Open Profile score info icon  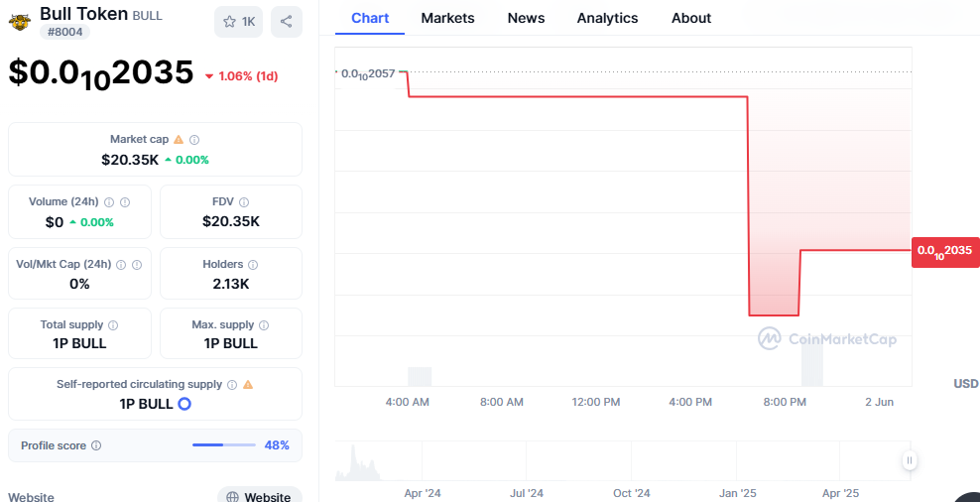coord(96,445)
